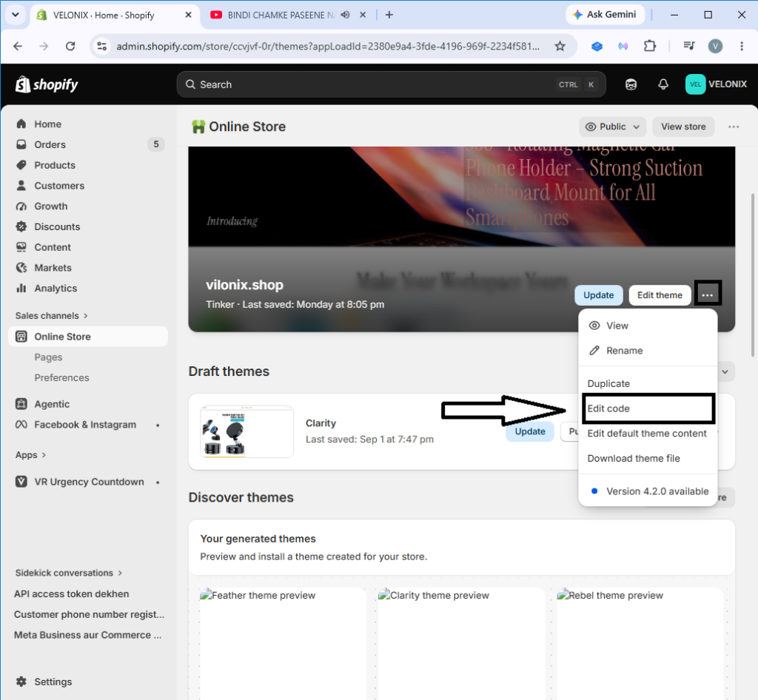Open Online Store page three-dot menu

click(x=734, y=127)
